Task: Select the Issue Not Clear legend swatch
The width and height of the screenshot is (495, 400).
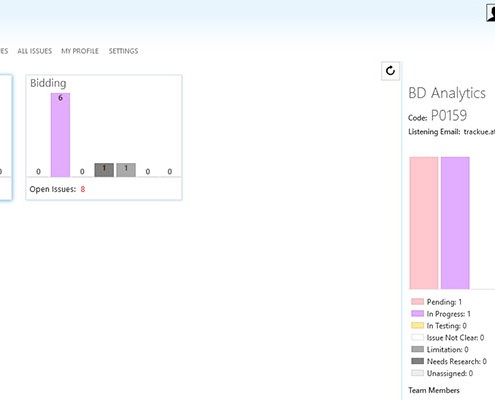Action: 417,337
